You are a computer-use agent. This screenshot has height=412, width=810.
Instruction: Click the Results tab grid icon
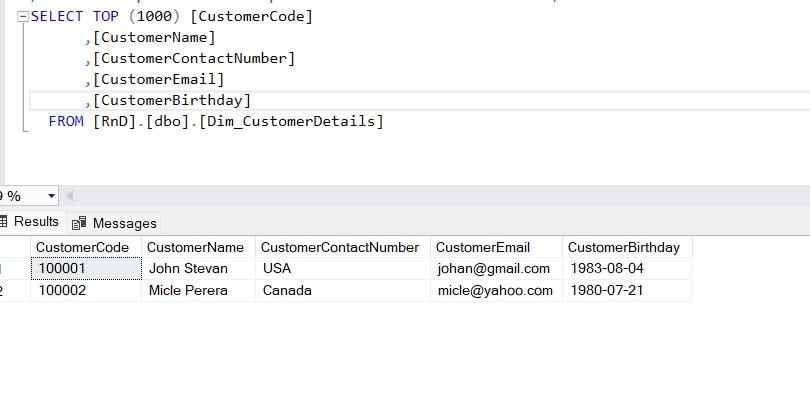[x=3, y=221]
